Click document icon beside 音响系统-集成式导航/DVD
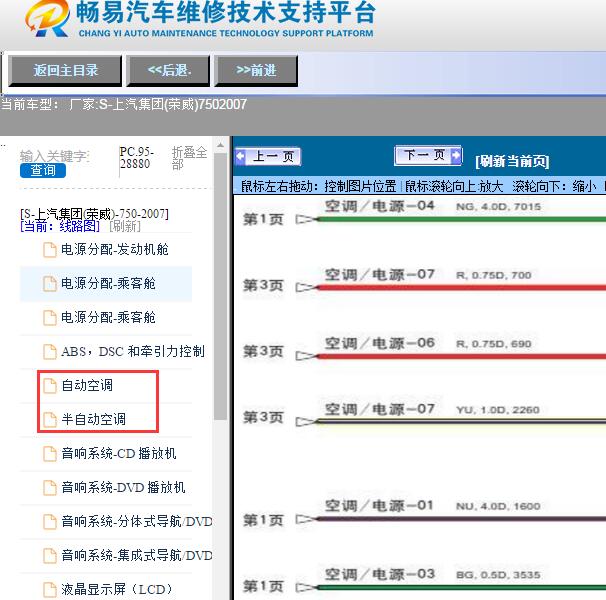The image size is (606, 600). pyautogui.click(x=49, y=556)
